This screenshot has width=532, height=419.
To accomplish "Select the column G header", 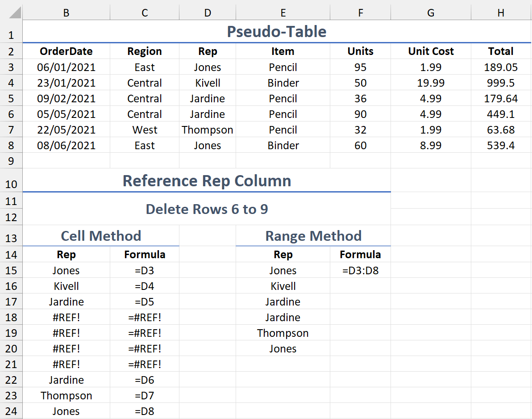I will tap(431, 13).
